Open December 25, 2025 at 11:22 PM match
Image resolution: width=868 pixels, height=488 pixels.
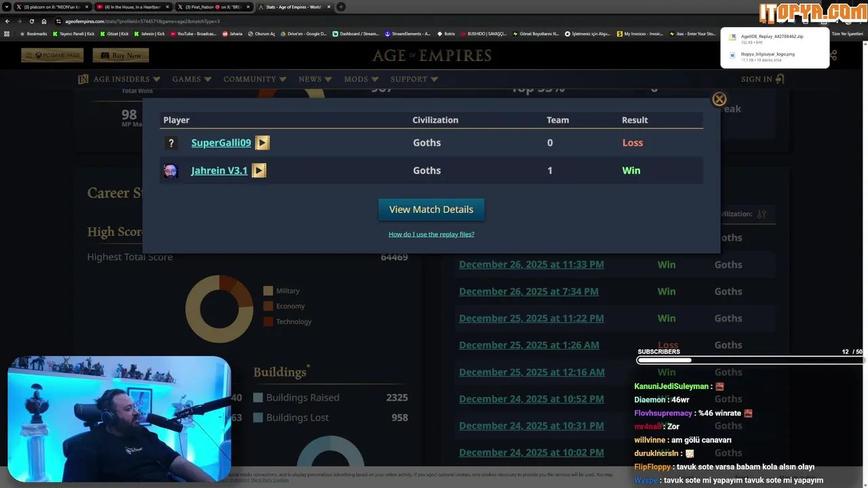(532, 318)
